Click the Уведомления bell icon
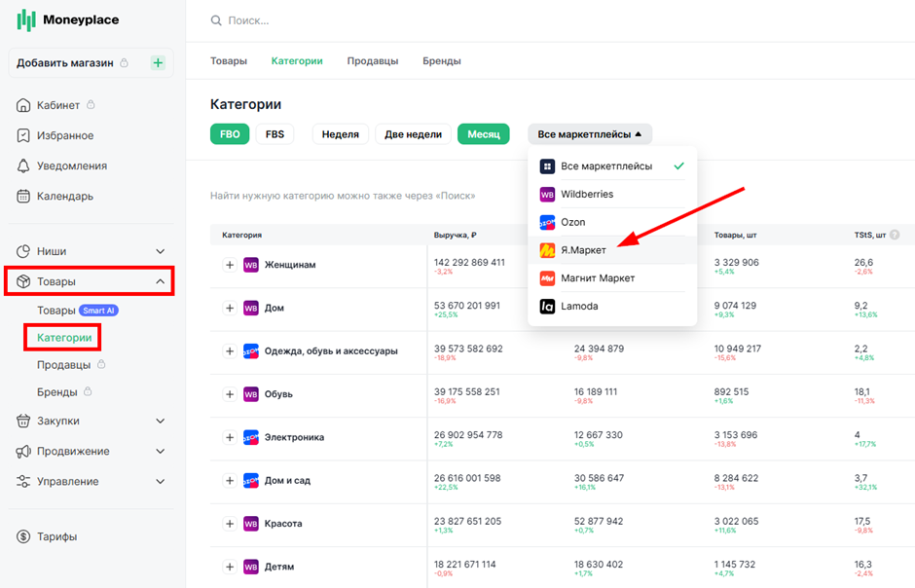 (x=23, y=165)
